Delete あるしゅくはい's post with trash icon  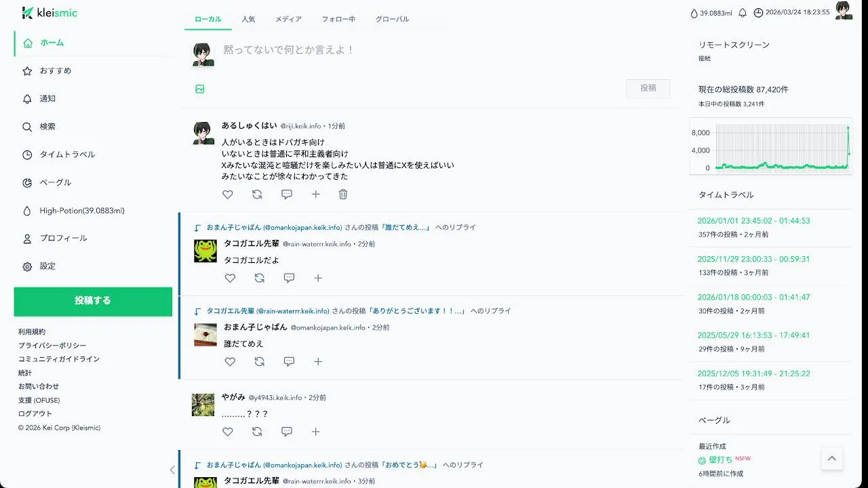pyautogui.click(x=343, y=195)
